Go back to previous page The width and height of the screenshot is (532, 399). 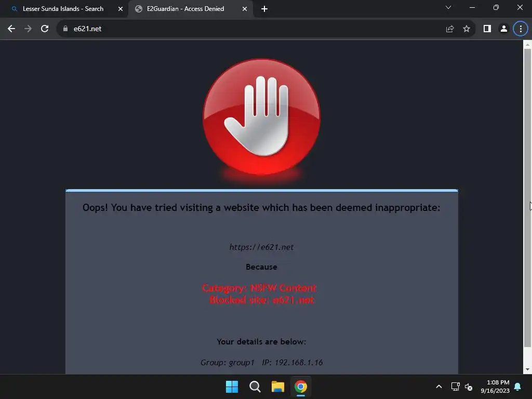pos(11,29)
